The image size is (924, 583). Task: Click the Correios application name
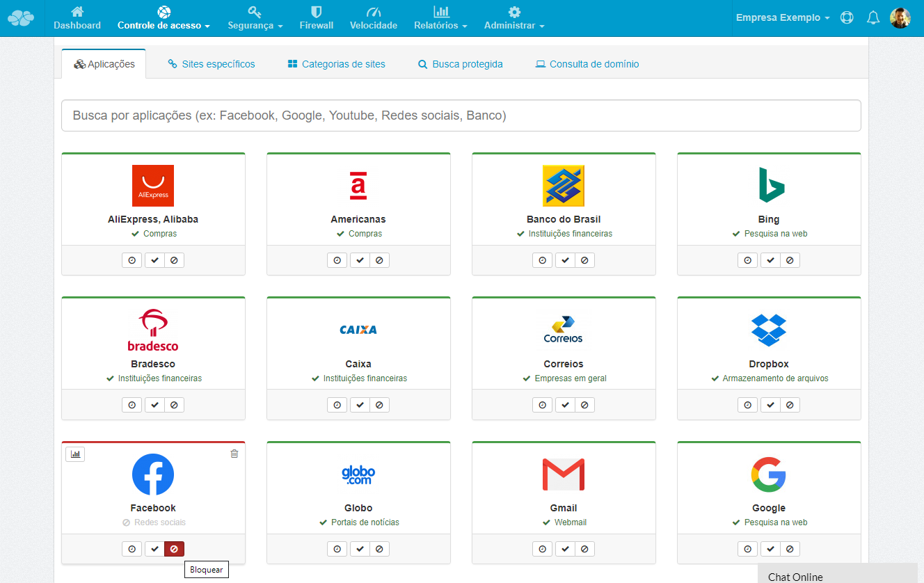click(x=564, y=364)
